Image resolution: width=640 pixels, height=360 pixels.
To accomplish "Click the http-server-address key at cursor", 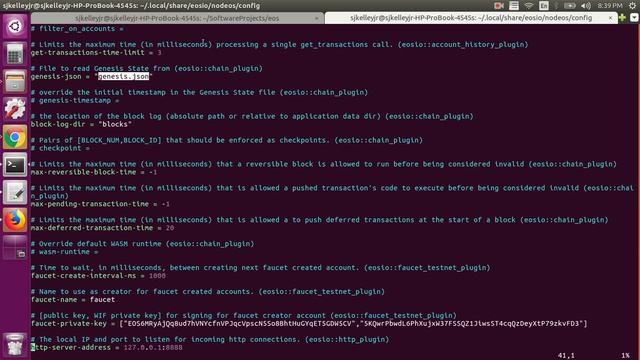I will [x=71, y=348].
